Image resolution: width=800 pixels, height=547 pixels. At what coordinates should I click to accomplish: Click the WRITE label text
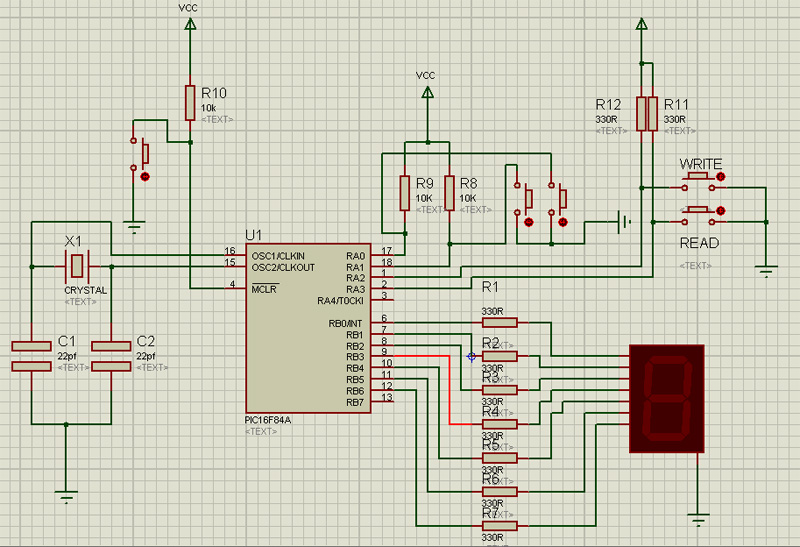pos(701,164)
